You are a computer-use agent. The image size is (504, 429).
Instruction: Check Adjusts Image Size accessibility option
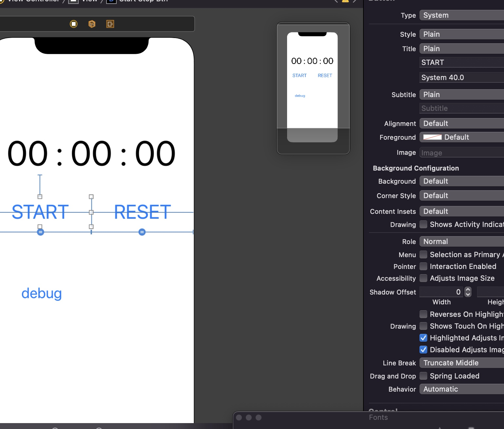coord(423,278)
